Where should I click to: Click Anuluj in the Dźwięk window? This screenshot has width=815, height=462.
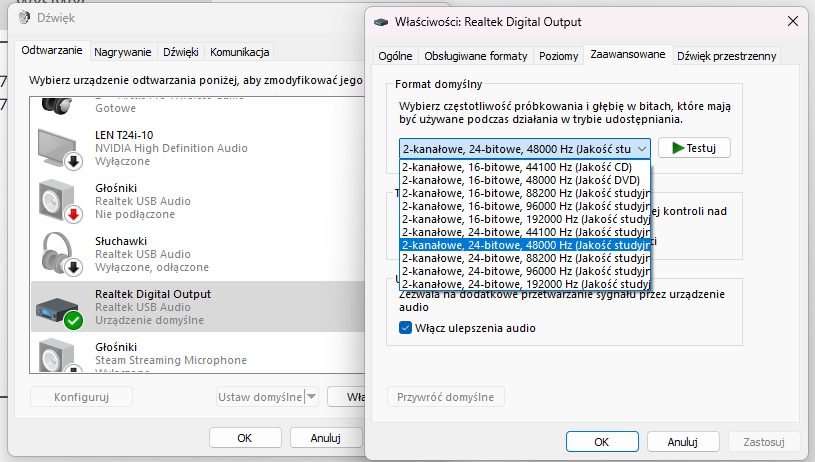[325, 438]
